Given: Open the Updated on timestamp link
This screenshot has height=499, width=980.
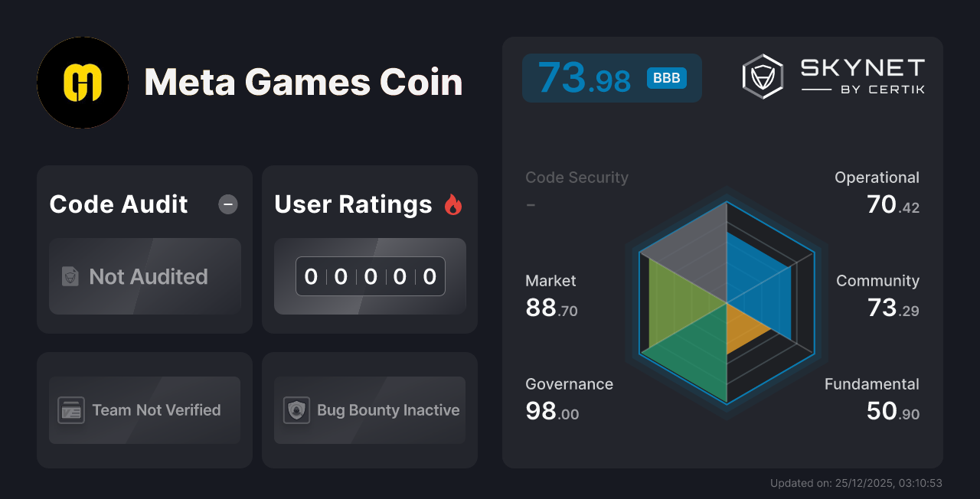Looking at the screenshot, I should tap(857, 483).
